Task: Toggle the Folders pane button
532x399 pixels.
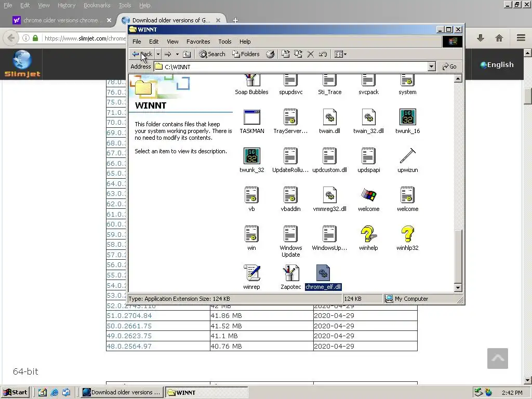Action: [x=246, y=54]
